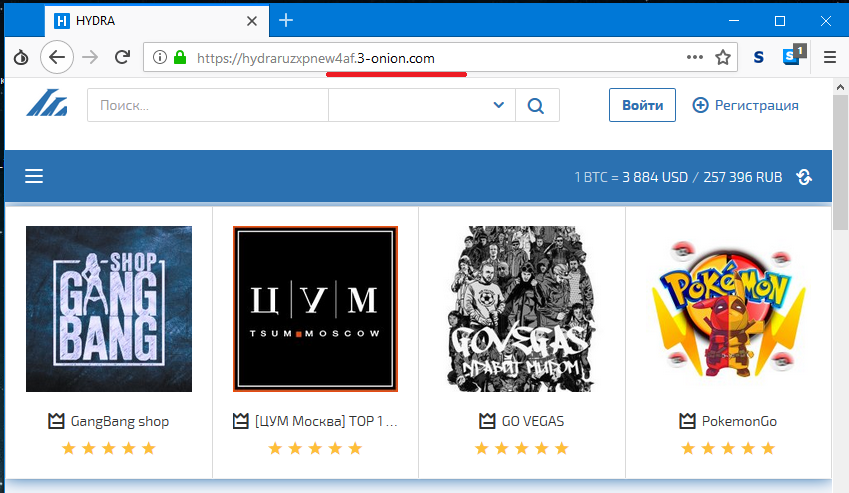The image size is (849, 493).
Task: Click the PokemonGo shop title
Action: pos(739,421)
